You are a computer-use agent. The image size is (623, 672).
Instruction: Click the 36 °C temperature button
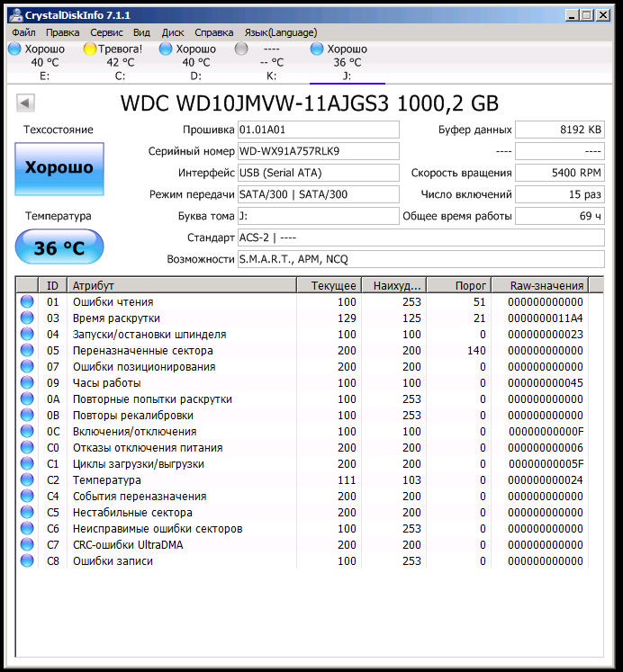point(59,247)
